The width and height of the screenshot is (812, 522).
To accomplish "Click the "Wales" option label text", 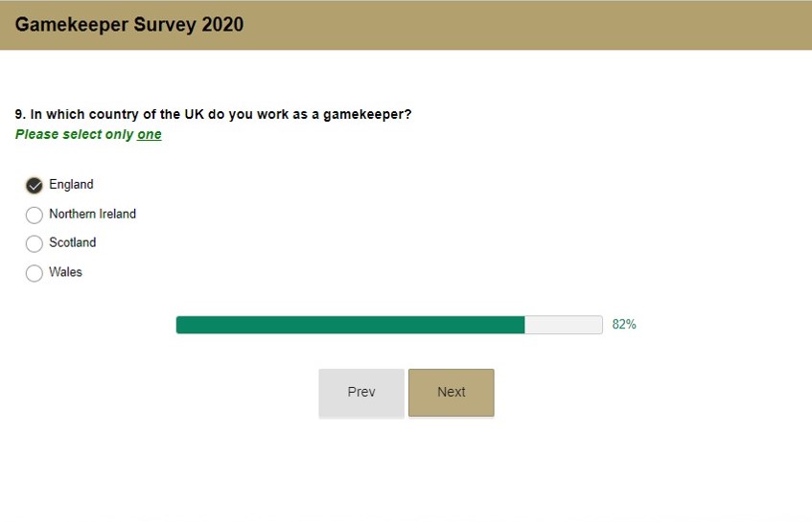I will click(x=65, y=273).
